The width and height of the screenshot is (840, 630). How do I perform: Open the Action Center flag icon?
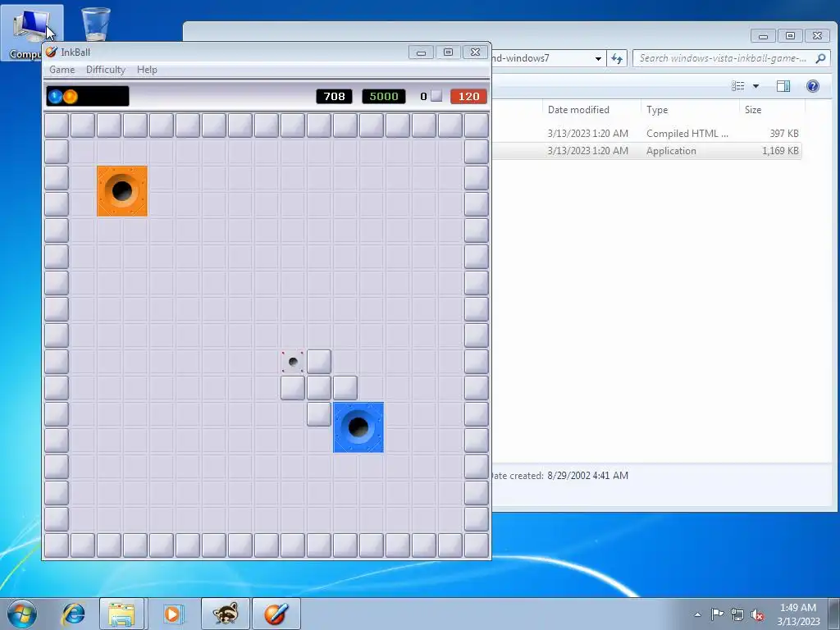(717, 614)
